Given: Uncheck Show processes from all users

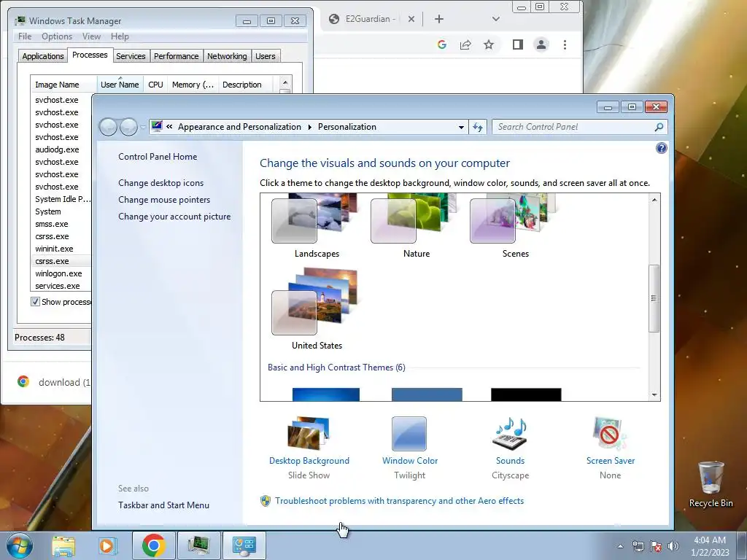Looking at the screenshot, I should [x=35, y=301].
